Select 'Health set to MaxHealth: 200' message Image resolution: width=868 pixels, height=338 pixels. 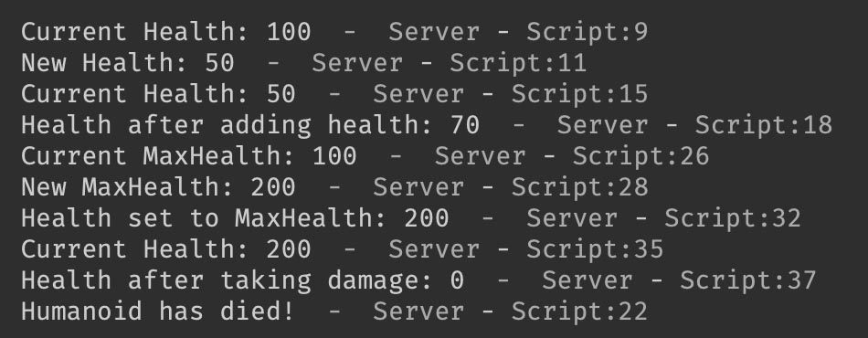[x=235, y=218]
